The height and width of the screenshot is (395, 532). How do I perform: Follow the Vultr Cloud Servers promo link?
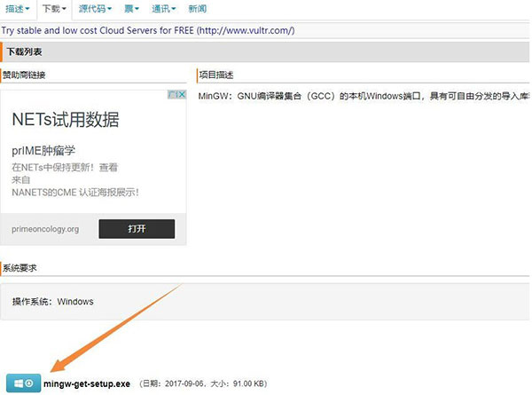[148, 30]
